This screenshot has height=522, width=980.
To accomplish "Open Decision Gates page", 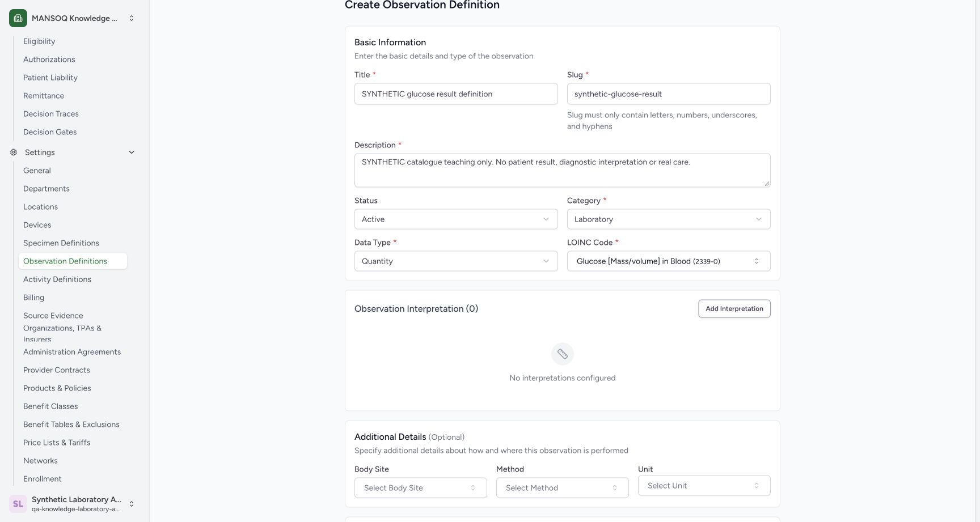I will (x=50, y=132).
